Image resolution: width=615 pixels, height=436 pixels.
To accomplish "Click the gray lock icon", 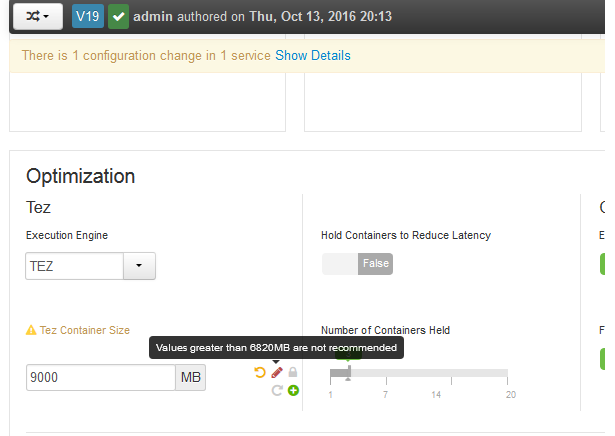I will 293,372.
